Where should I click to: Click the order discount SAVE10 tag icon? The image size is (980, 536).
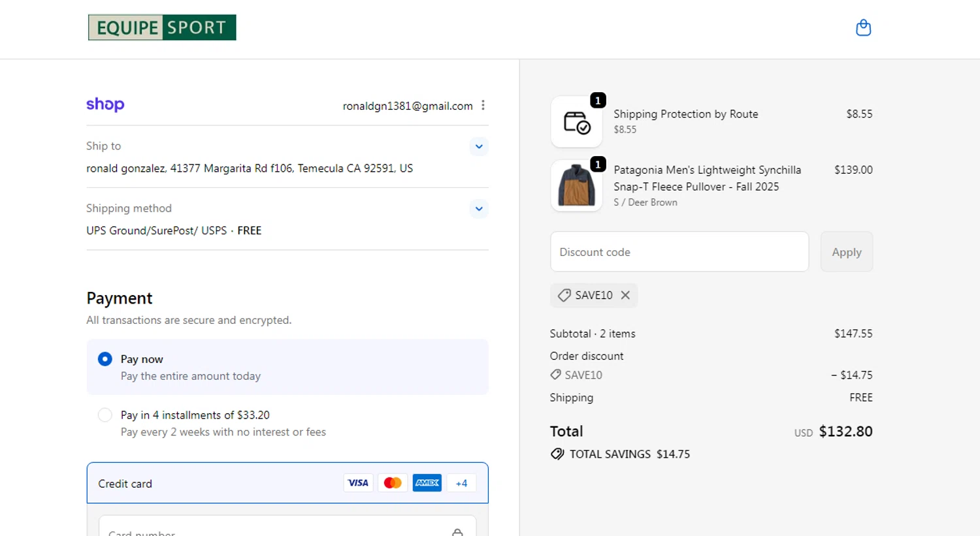coord(555,375)
